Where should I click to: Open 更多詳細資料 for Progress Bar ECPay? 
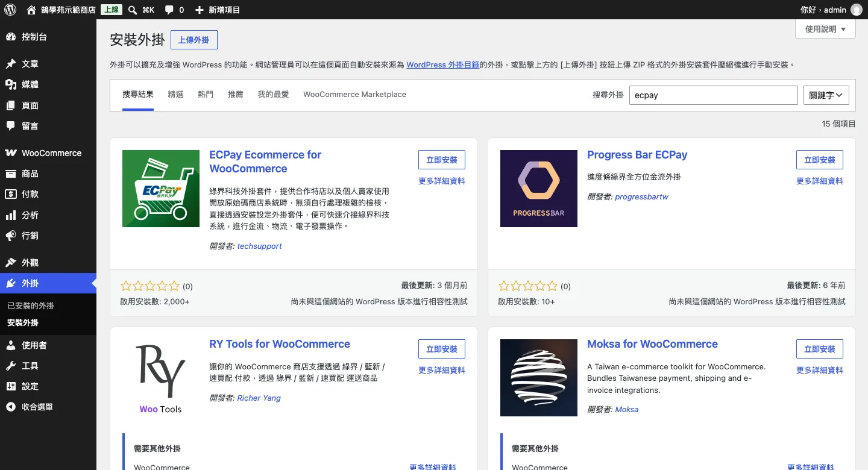point(820,181)
